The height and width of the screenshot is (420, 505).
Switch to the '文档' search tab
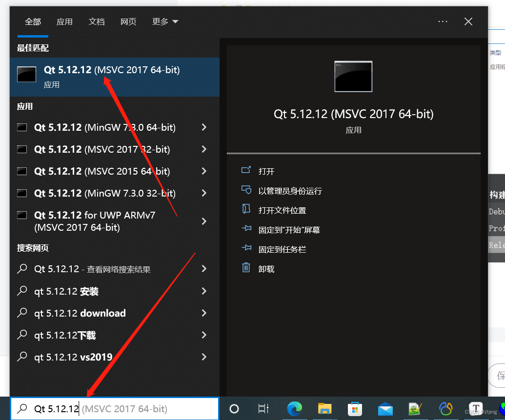(x=97, y=21)
